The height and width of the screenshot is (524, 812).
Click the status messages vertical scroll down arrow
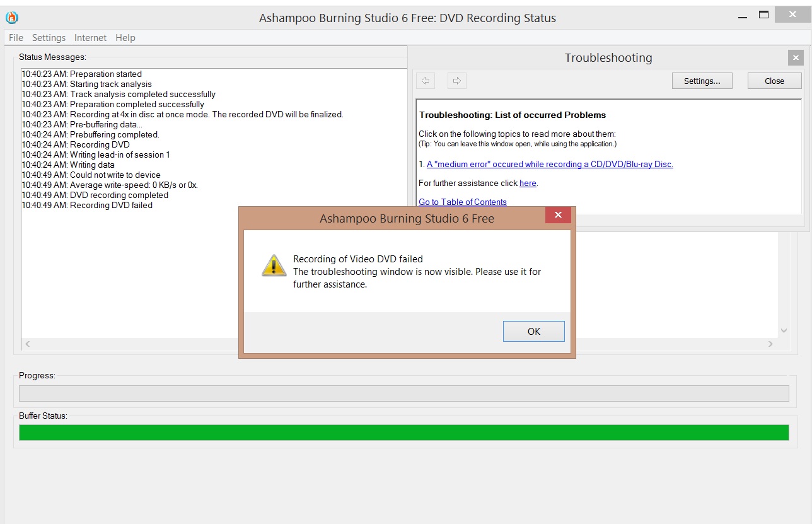tap(784, 330)
